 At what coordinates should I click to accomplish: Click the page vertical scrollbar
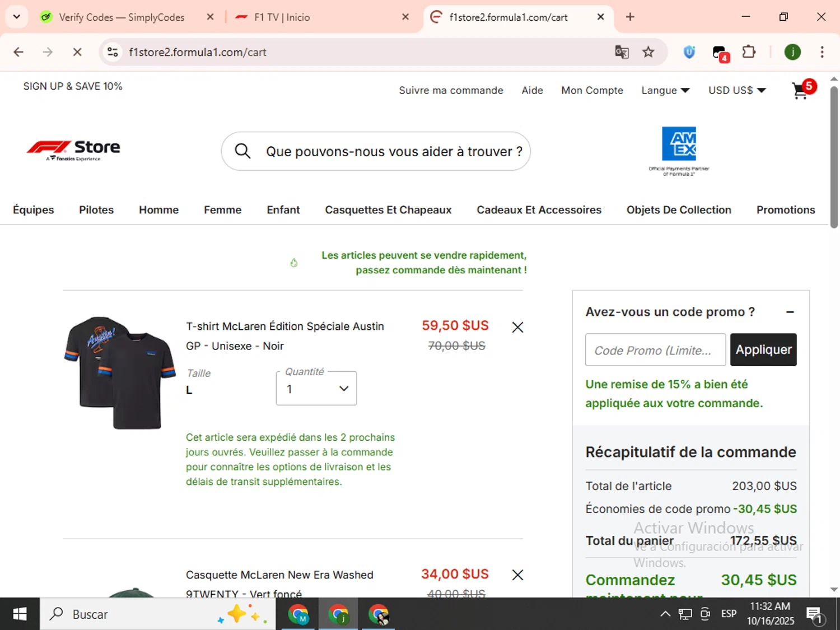[x=834, y=157]
